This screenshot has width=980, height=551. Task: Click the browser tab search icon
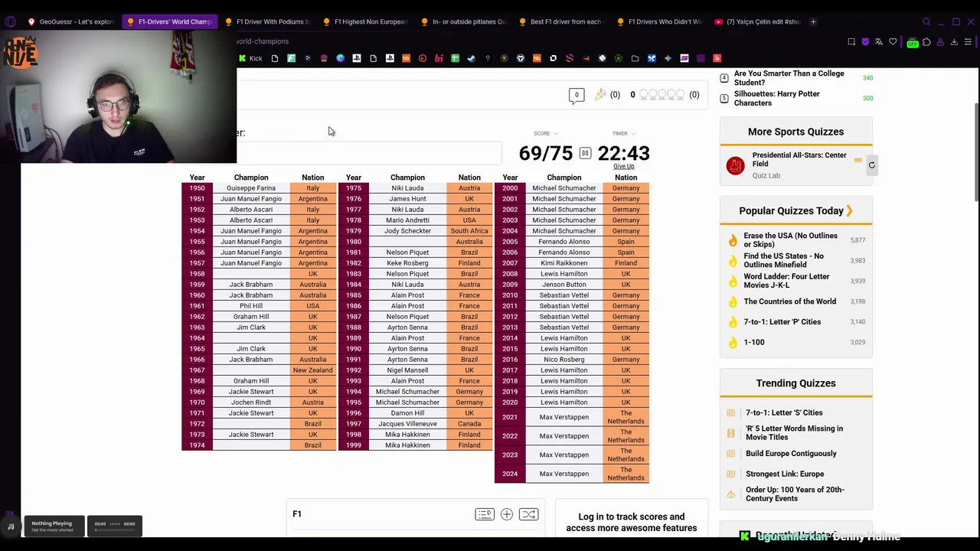pyautogui.click(x=926, y=21)
